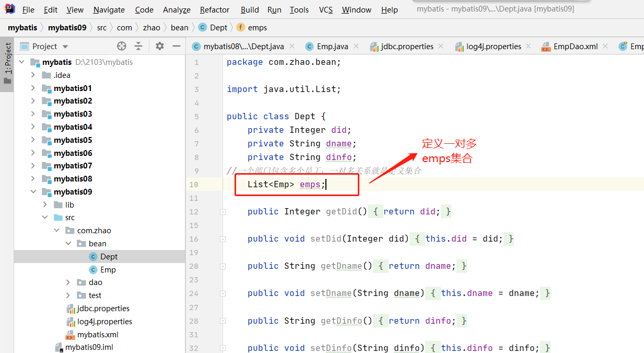Open the Project panel settings gear

pyautogui.click(x=160, y=46)
